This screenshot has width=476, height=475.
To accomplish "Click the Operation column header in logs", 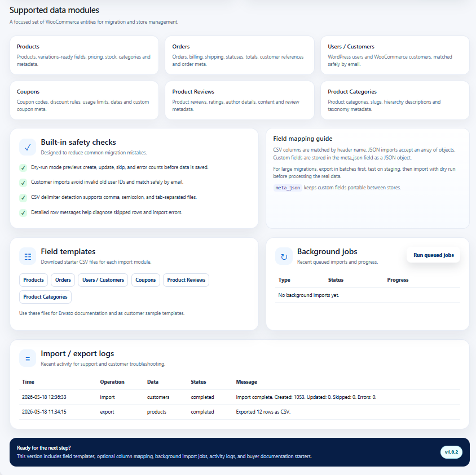I will (x=112, y=382).
